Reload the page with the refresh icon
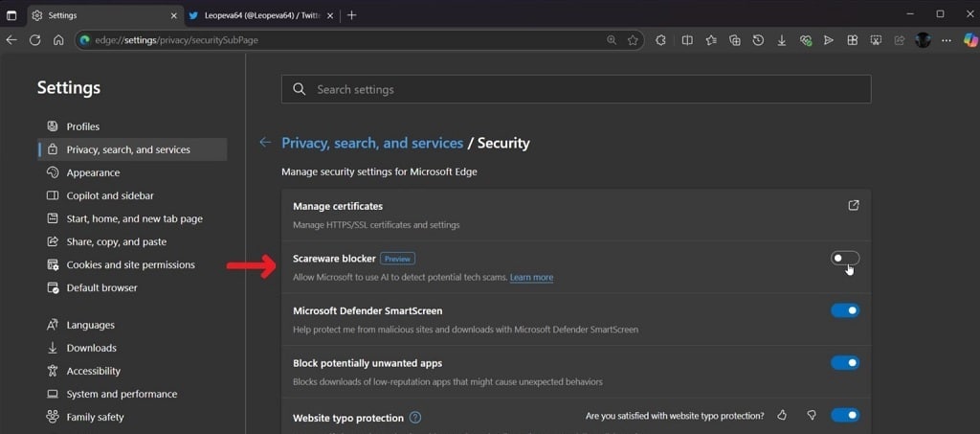 35,40
